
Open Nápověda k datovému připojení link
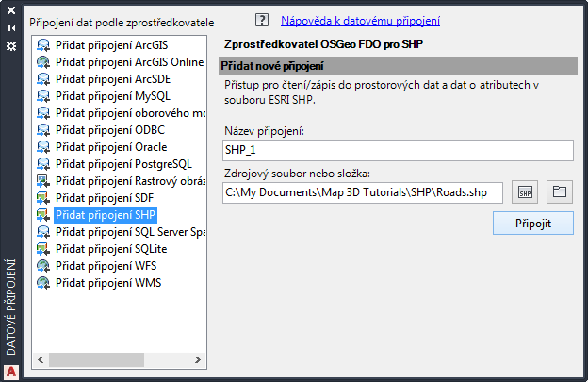point(360,21)
